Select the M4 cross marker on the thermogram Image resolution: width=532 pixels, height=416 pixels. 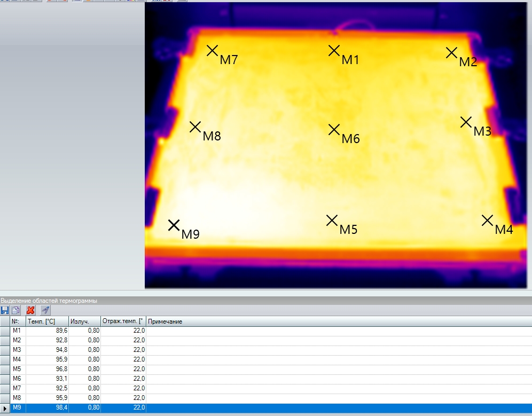pyautogui.click(x=487, y=220)
